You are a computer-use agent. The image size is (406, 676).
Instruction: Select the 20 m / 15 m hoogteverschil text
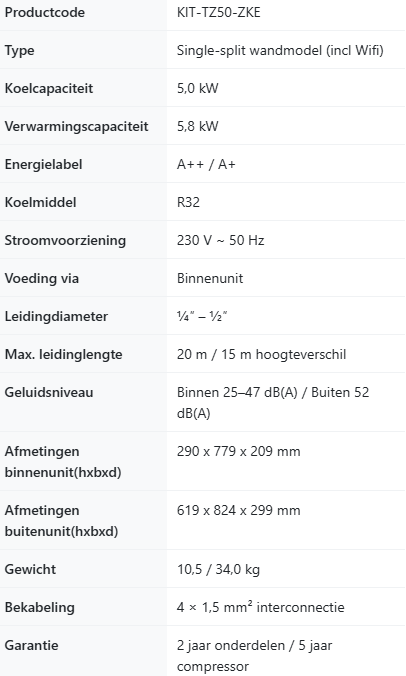[x=261, y=354]
